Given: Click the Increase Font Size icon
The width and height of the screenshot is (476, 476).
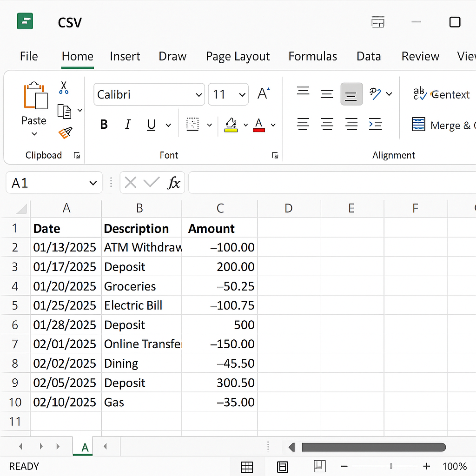Looking at the screenshot, I should (x=263, y=94).
